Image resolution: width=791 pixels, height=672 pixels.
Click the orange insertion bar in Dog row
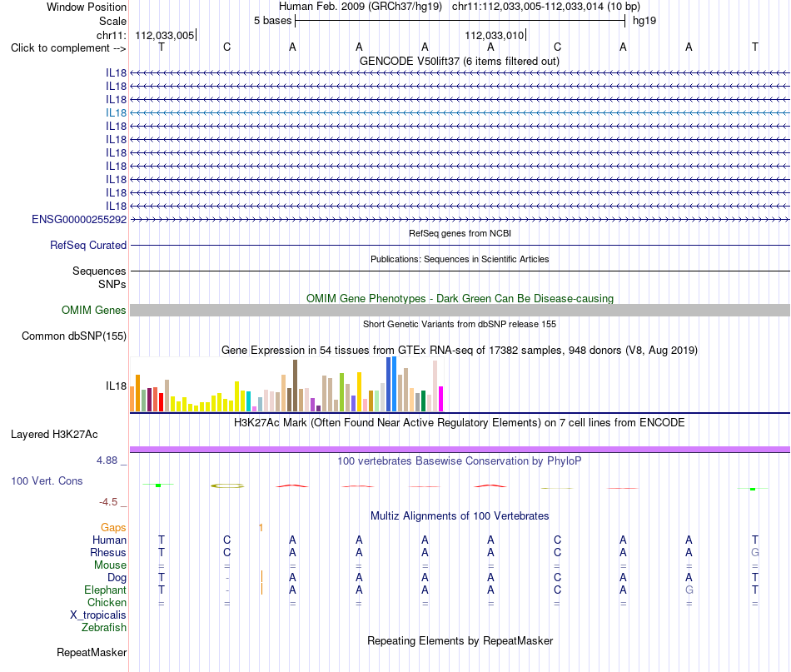[x=261, y=576]
